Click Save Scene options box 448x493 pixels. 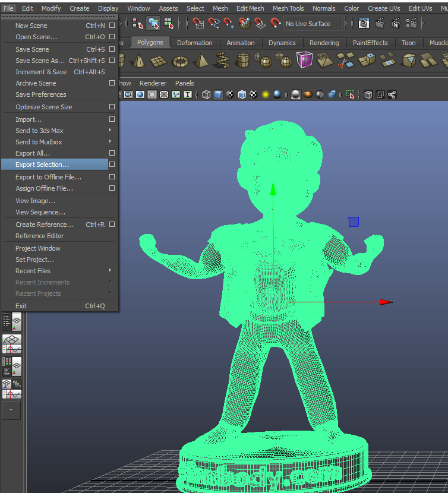tap(112, 49)
